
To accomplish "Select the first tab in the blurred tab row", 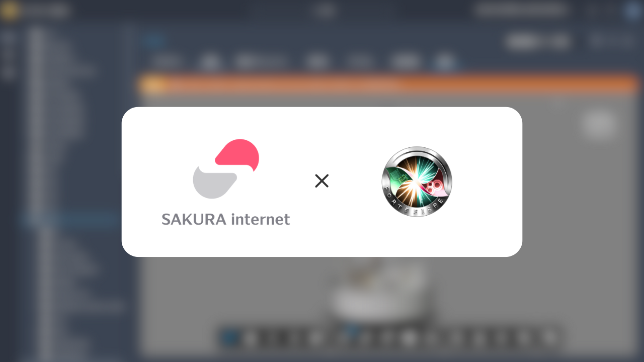I will point(166,62).
